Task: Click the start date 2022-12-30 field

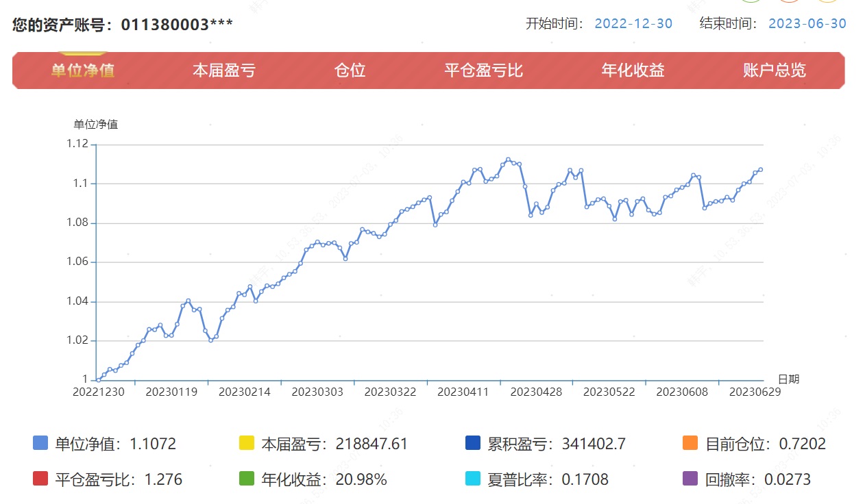Action: (633, 23)
